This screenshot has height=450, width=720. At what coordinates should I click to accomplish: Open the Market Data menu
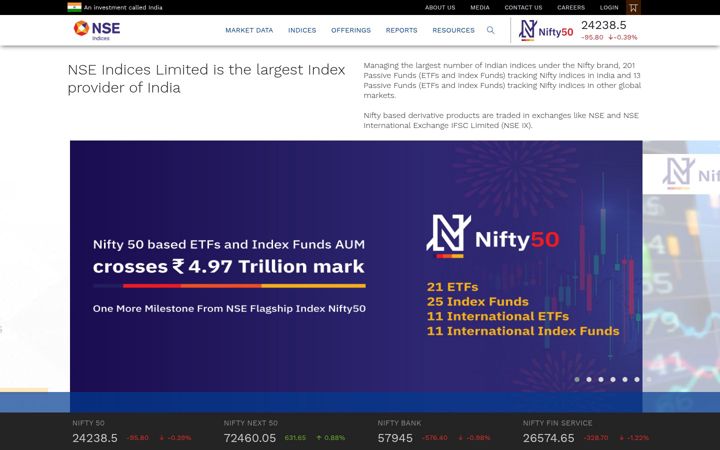coord(249,30)
